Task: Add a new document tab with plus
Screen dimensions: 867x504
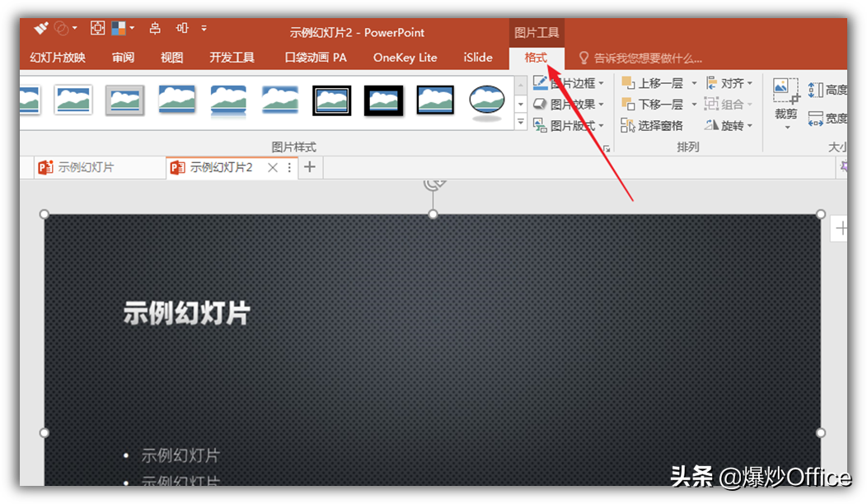Action: pos(310,167)
